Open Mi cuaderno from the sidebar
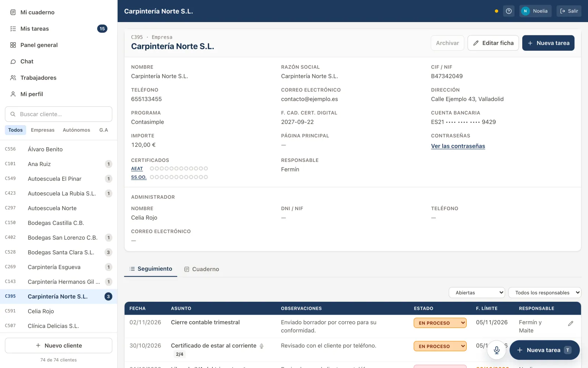 click(x=59, y=12)
